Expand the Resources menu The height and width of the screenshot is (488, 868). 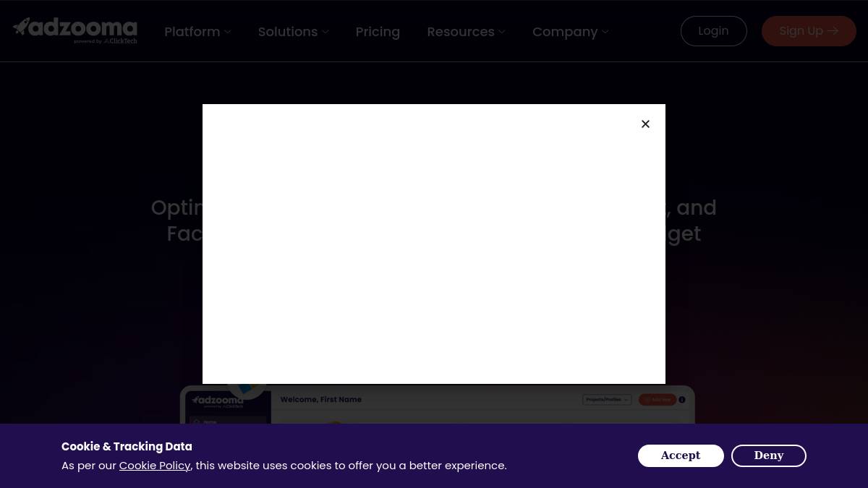click(x=466, y=32)
